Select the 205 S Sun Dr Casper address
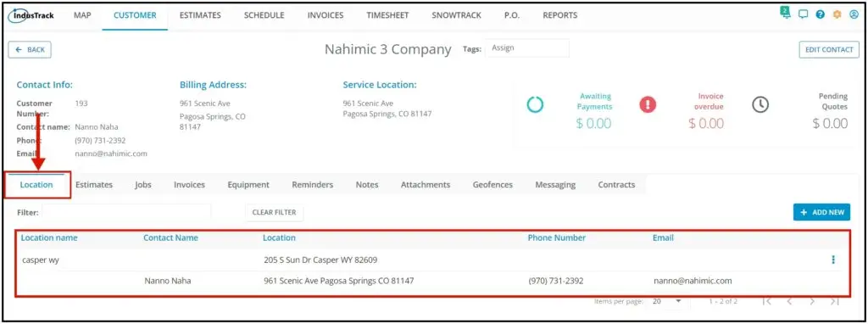This screenshot has width=868, height=324. [x=320, y=260]
